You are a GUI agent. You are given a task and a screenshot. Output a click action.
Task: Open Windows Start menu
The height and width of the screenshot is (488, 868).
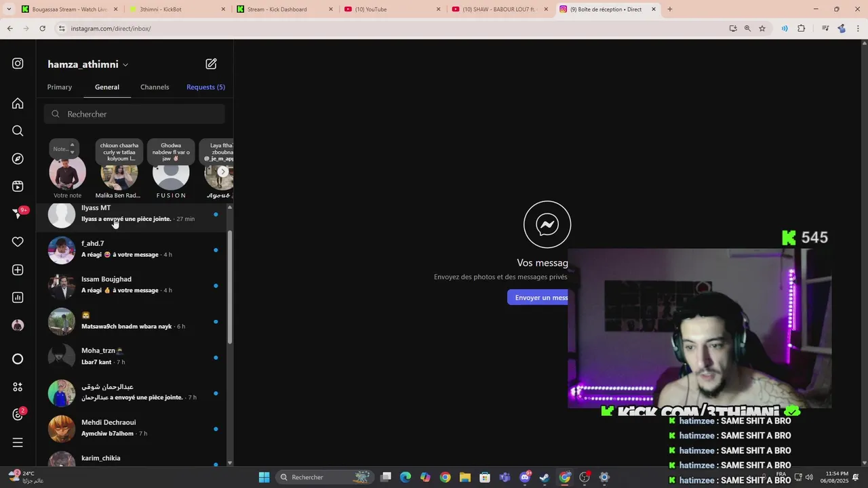click(x=264, y=477)
